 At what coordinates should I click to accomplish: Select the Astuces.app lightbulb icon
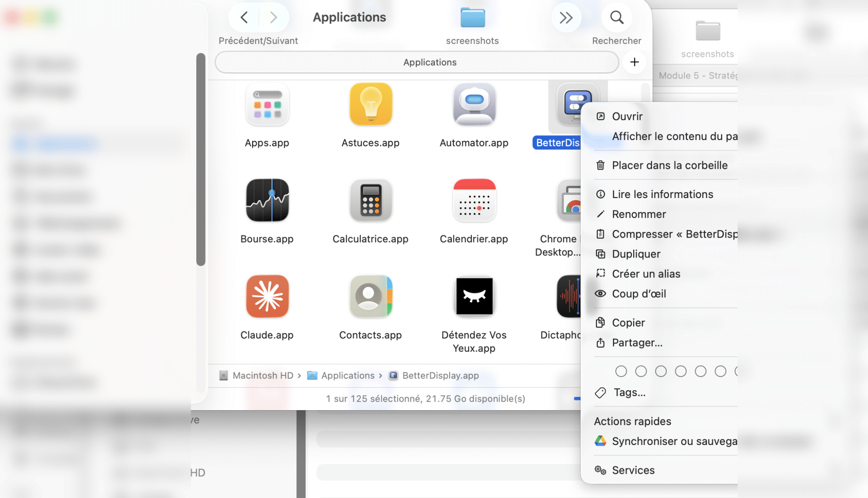pyautogui.click(x=370, y=104)
